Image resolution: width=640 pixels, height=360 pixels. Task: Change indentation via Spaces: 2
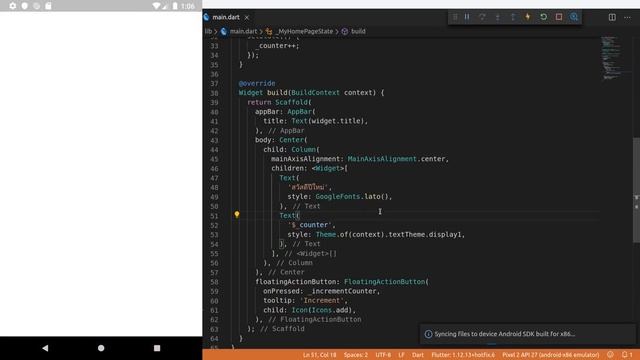point(356,355)
